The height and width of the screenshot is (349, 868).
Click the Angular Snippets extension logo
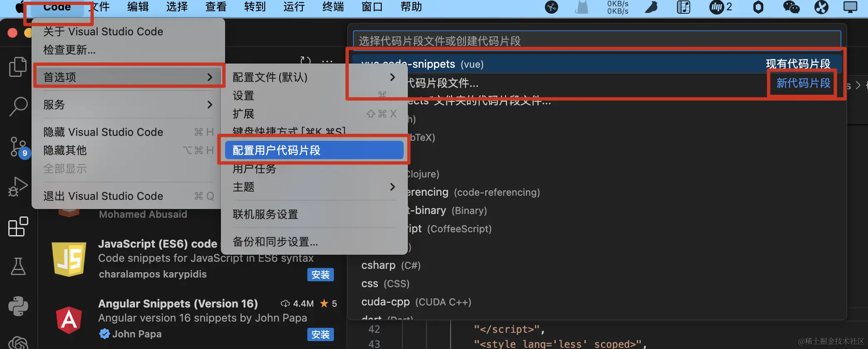coord(69,320)
